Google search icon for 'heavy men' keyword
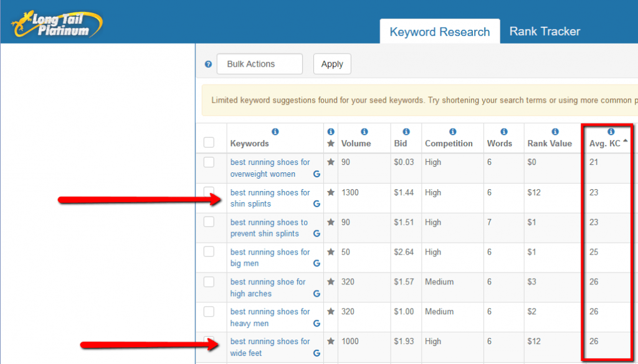The height and width of the screenshot is (364, 638). (317, 324)
